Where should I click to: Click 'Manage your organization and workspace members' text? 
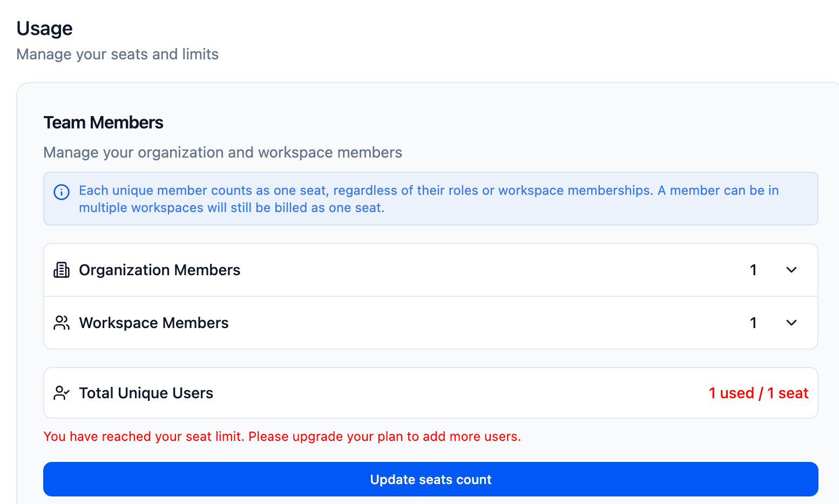click(x=223, y=152)
